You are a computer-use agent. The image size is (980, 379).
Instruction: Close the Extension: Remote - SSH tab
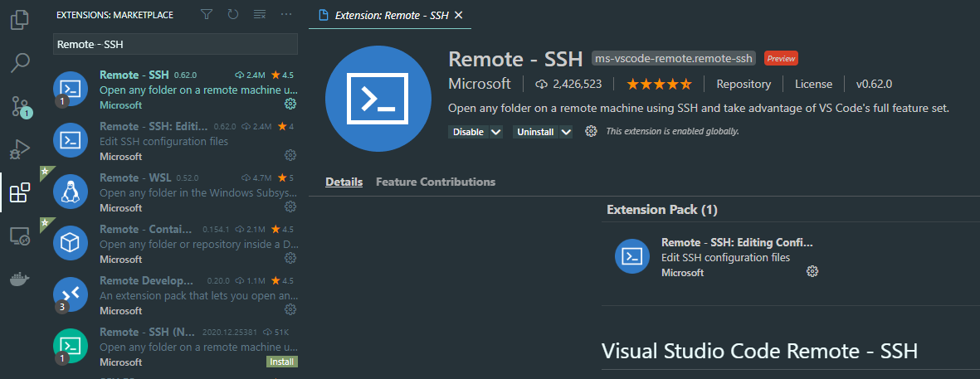coord(458,15)
